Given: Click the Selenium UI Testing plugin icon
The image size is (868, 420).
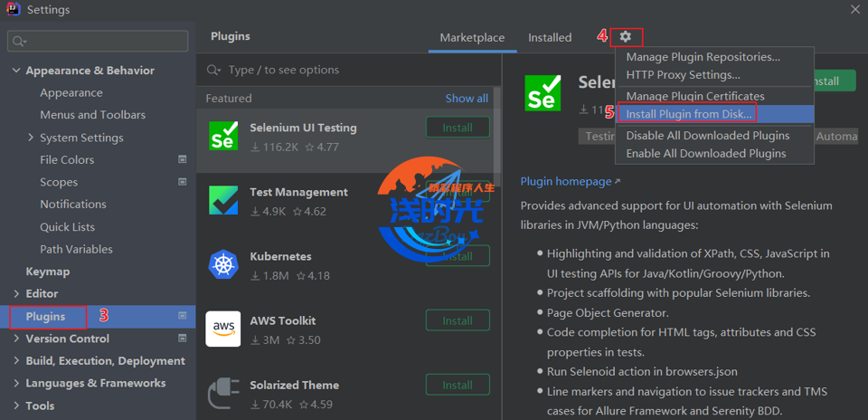Looking at the screenshot, I should coord(223,136).
